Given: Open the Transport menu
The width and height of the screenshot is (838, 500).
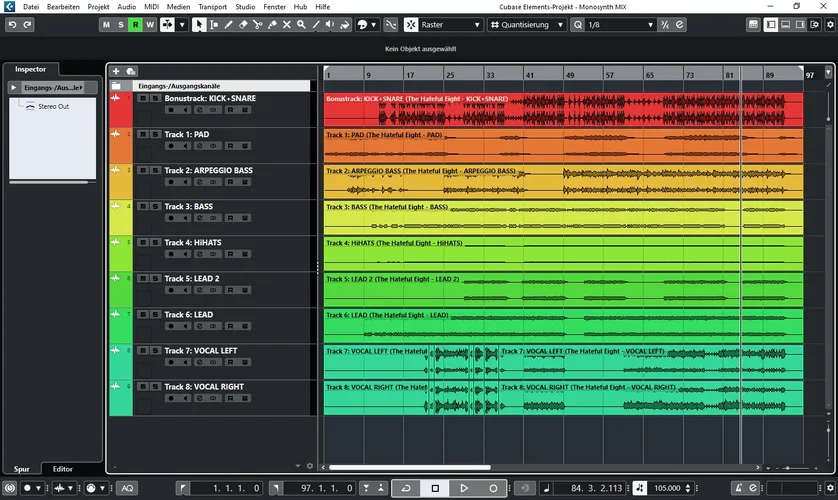Looking at the screenshot, I should (211, 6).
